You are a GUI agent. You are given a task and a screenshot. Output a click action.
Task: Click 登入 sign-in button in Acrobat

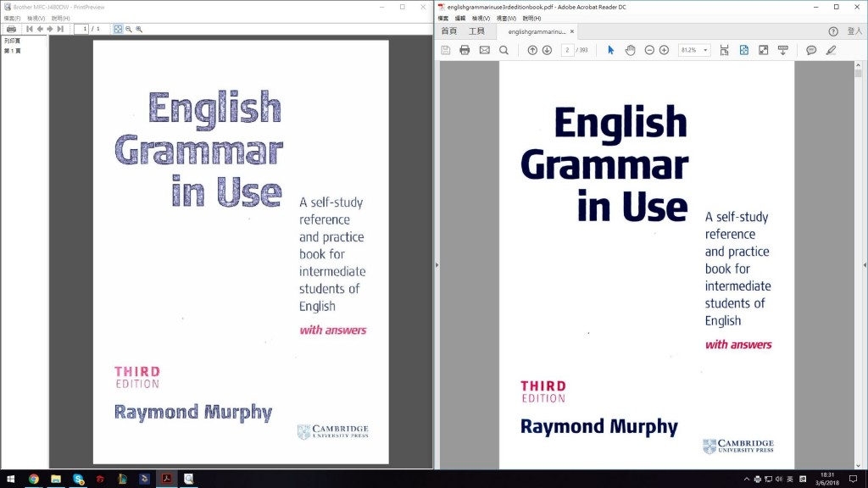point(854,31)
